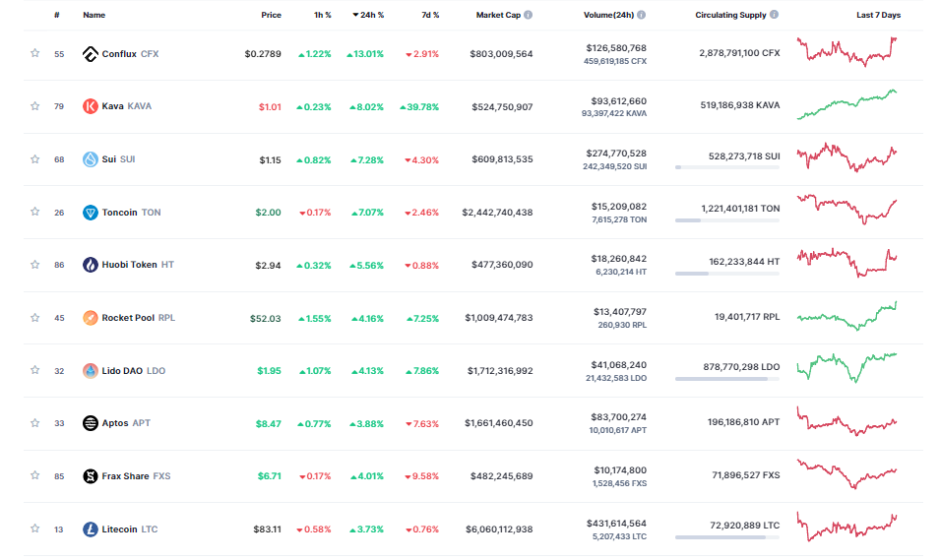This screenshot has width=940, height=560.
Task: Click the Sui coin logo icon
Action: click(x=90, y=159)
